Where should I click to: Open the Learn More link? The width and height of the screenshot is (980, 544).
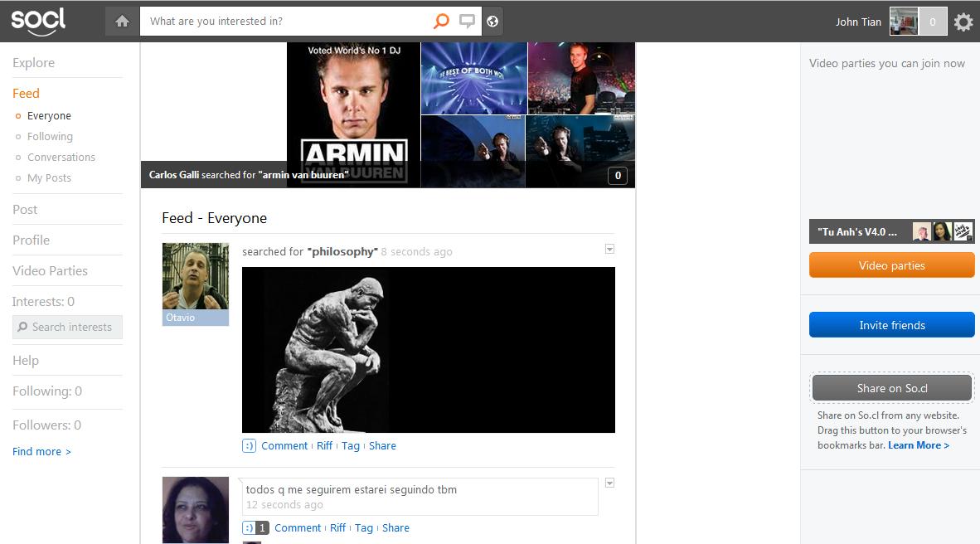[919, 445]
